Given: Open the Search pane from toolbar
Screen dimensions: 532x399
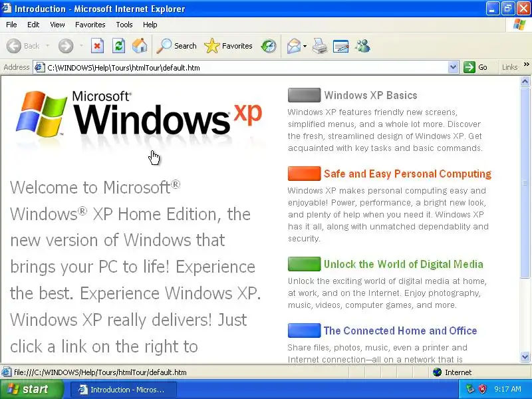Looking at the screenshot, I should pyautogui.click(x=176, y=46).
